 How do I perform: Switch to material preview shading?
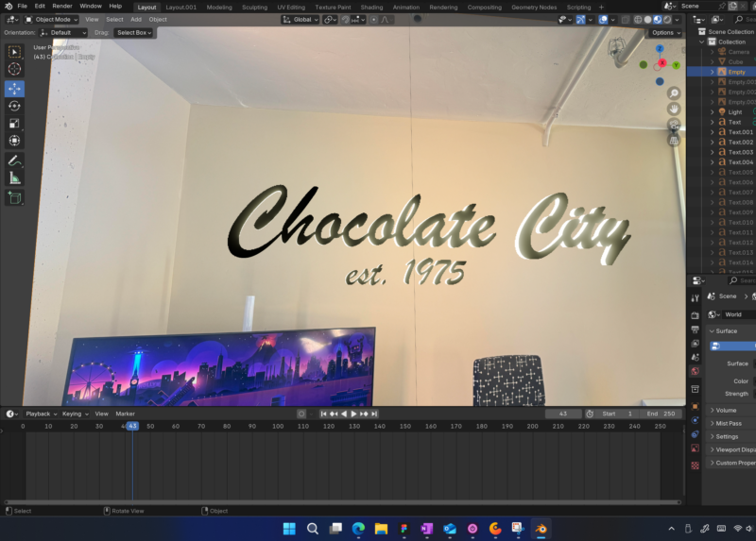[x=657, y=20]
